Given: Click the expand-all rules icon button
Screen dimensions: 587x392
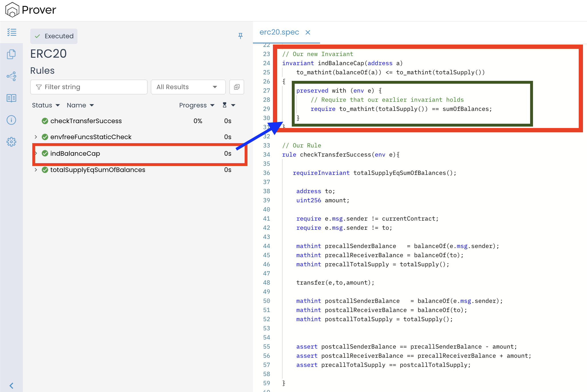Looking at the screenshot, I should coord(237,87).
